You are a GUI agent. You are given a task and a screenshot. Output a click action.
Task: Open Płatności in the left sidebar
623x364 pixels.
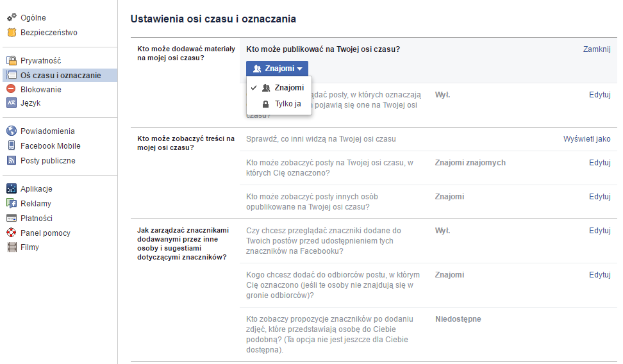pos(36,219)
